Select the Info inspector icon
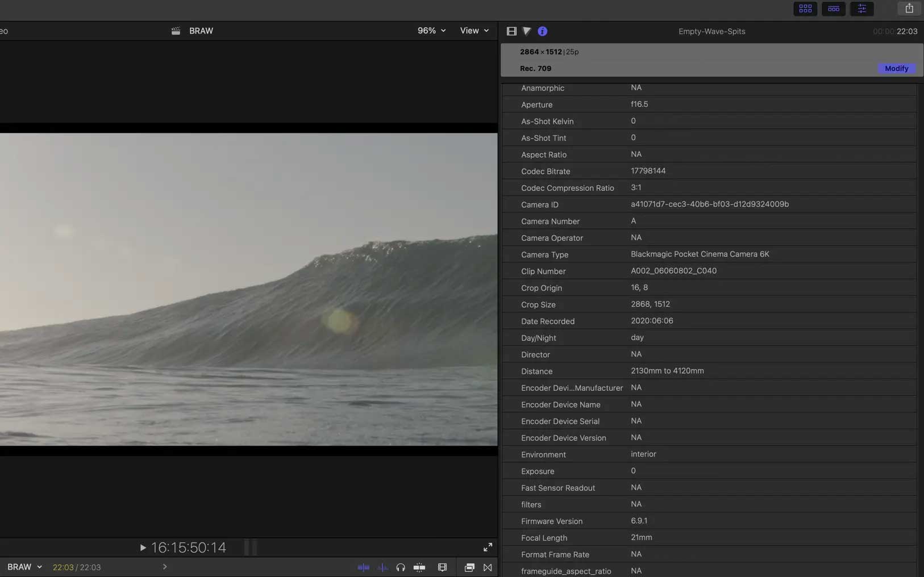The height and width of the screenshot is (577, 924). tap(542, 31)
